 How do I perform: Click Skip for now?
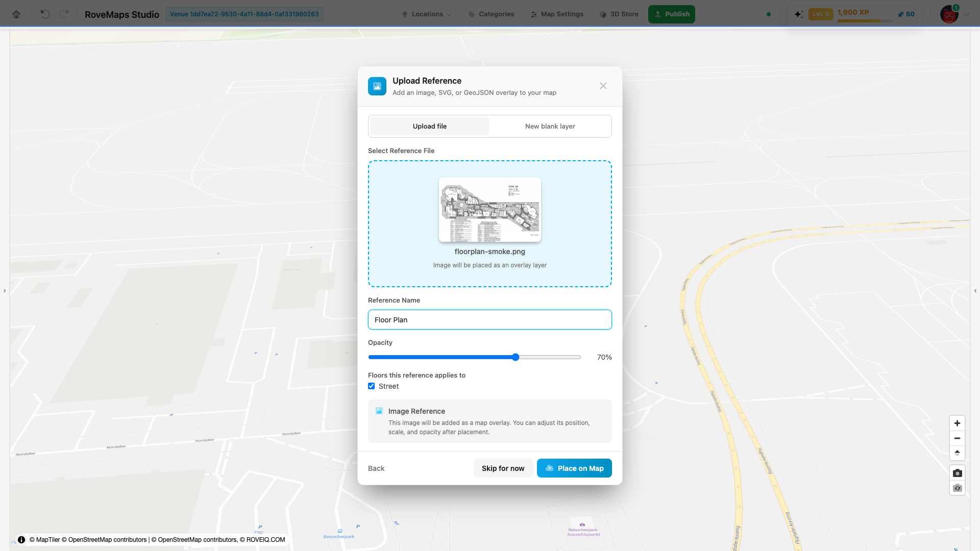(x=503, y=468)
